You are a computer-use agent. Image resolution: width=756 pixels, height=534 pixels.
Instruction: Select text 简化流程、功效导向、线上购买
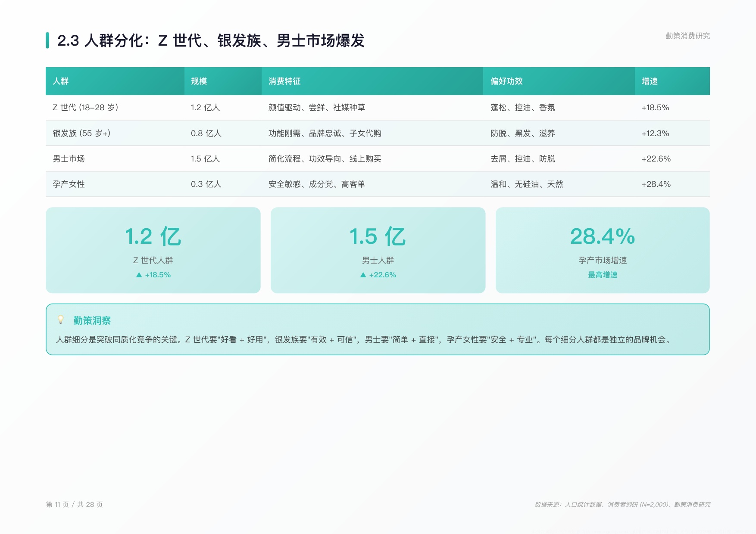pyautogui.click(x=325, y=159)
